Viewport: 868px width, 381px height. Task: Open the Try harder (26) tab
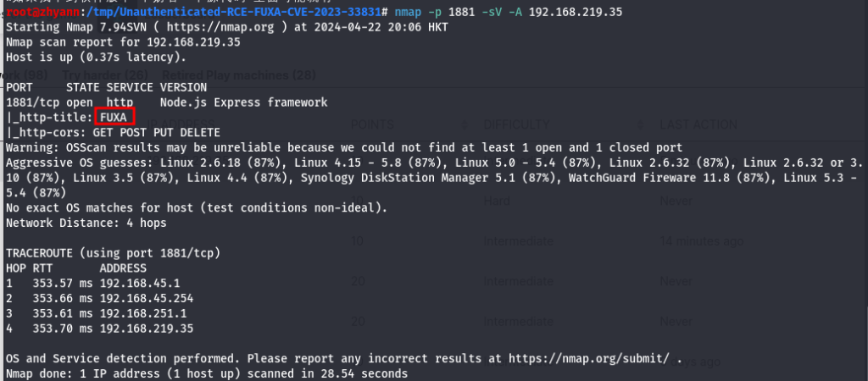(105, 75)
